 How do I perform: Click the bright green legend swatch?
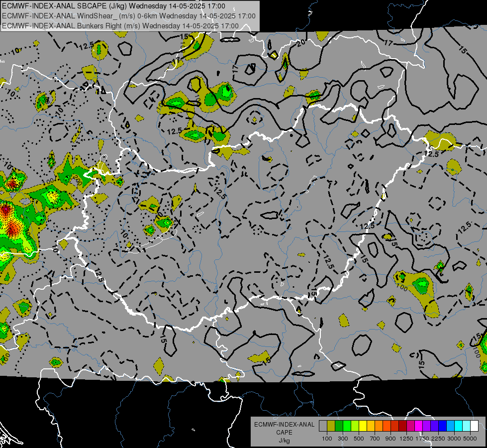coord(347,426)
